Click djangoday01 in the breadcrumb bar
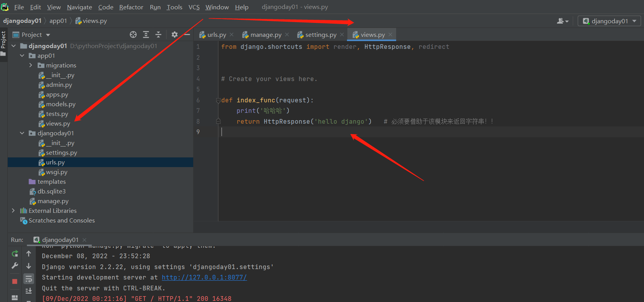Image resolution: width=644 pixels, height=302 pixels. coord(22,21)
